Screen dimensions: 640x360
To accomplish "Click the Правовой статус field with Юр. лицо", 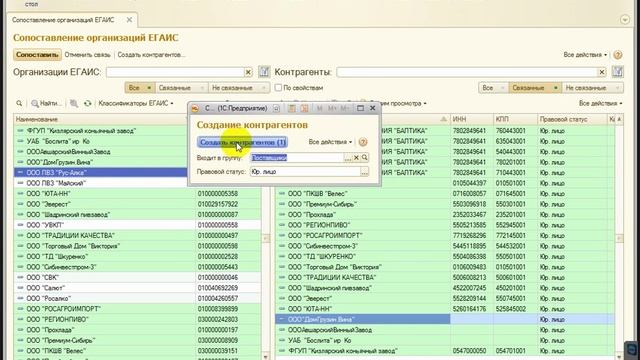I will (305, 172).
